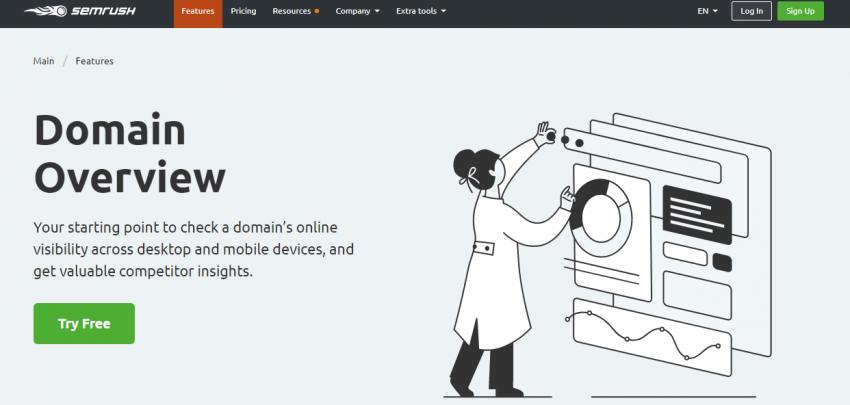Click the Main breadcrumb link
This screenshot has height=405, width=850.
tap(43, 61)
